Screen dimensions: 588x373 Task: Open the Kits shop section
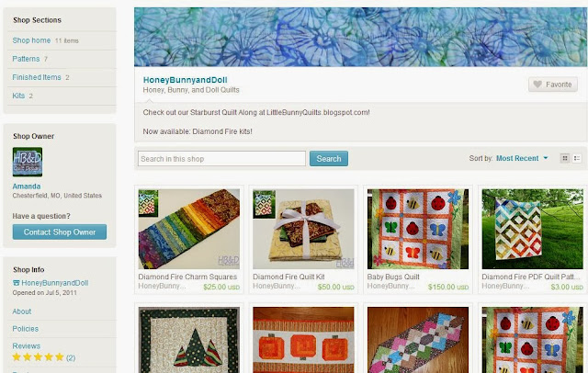click(18, 96)
